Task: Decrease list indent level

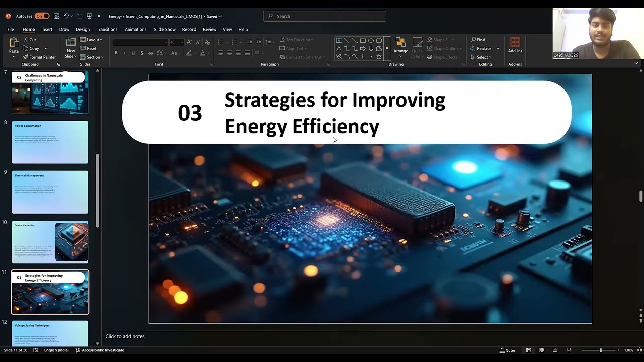Action: 250,42
